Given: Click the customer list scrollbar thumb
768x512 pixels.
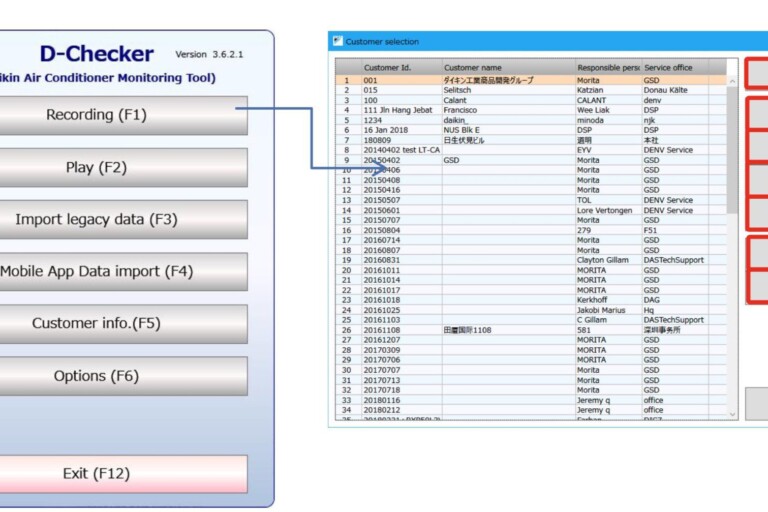Looking at the screenshot, I should [x=732, y=149].
